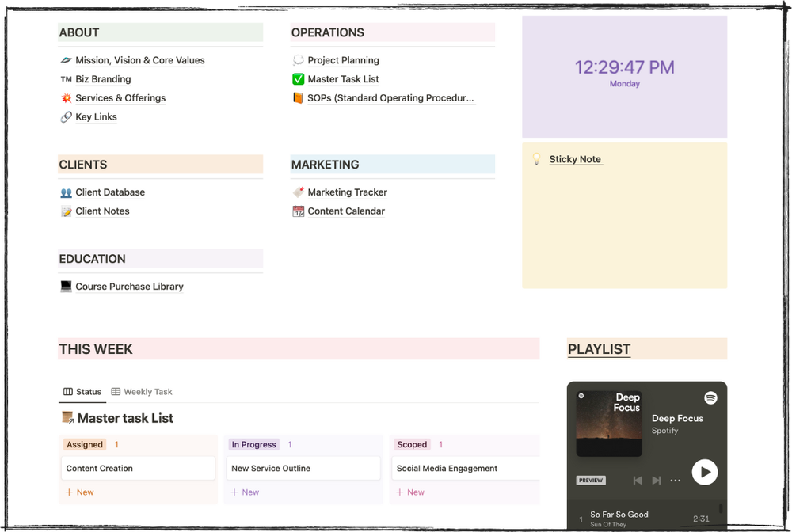Click the green checkmark icon beside Master Task List

[x=299, y=79]
